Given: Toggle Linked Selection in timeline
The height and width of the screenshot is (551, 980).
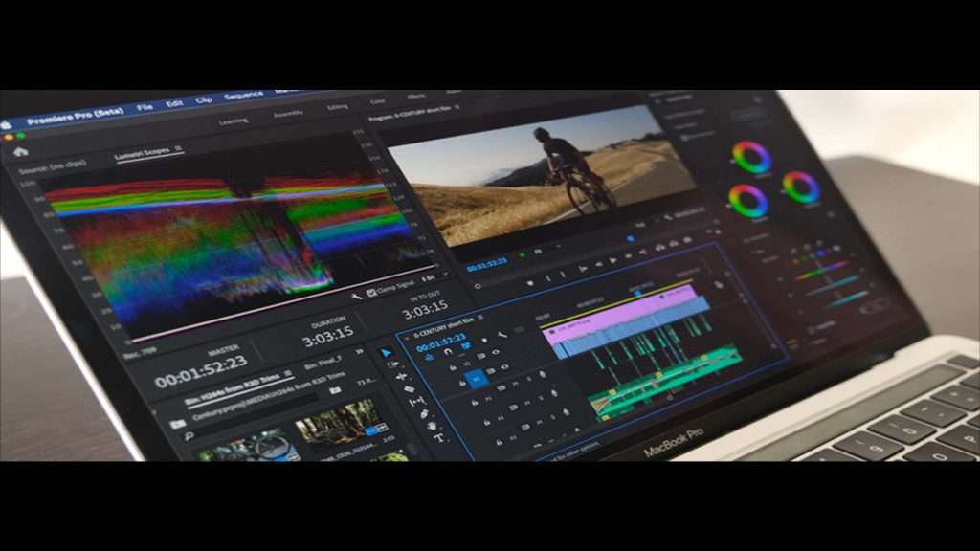Looking at the screenshot, I should (x=466, y=345).
